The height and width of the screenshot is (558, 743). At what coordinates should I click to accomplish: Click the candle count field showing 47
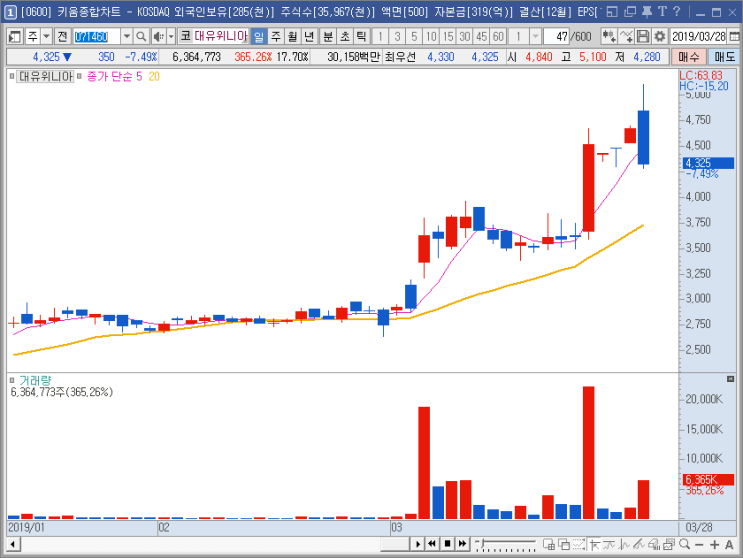tap(556, 36)
